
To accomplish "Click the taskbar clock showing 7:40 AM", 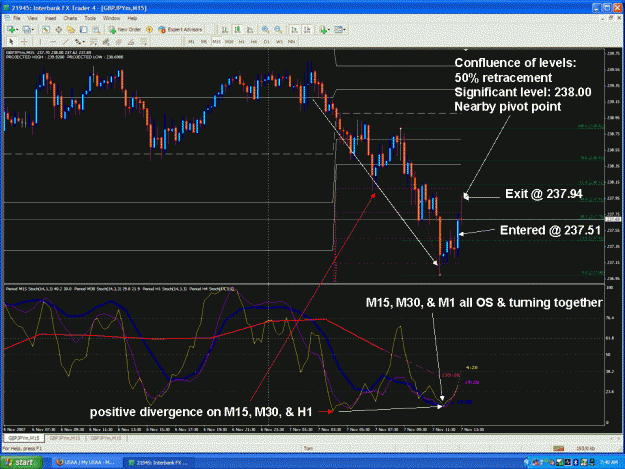I will 609,463.
